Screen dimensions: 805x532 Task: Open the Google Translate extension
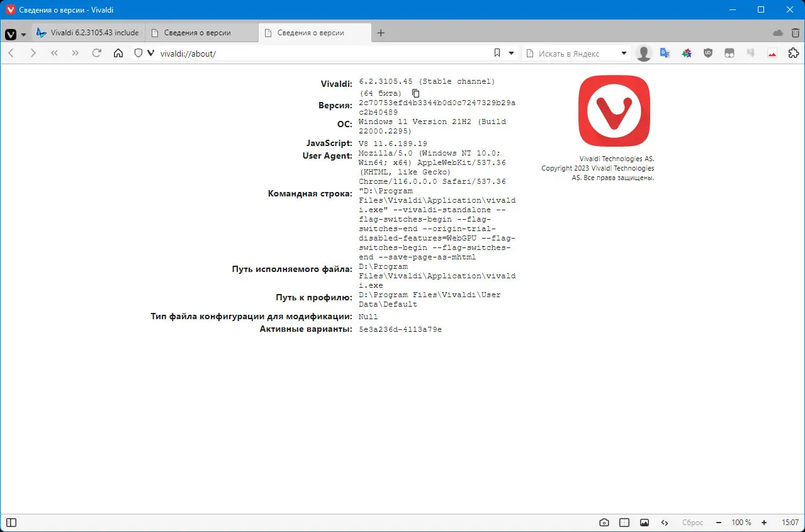click(x=665, y=54)
